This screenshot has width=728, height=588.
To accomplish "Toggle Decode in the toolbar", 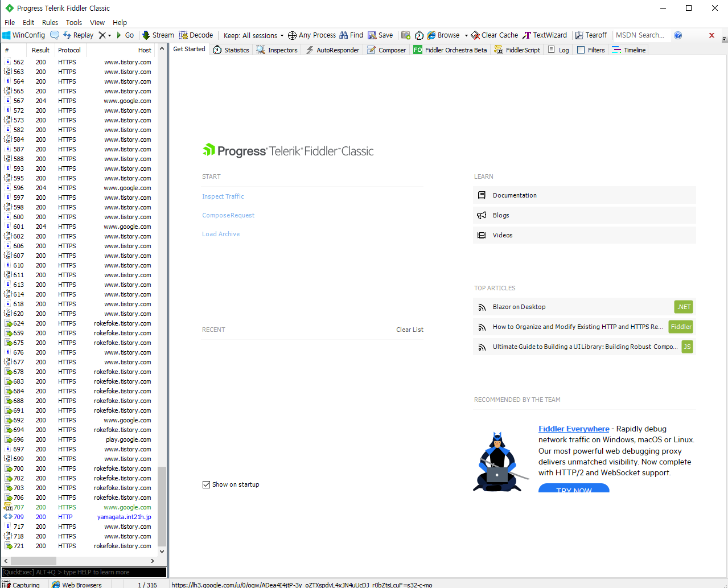I will (x=196, y=35).
